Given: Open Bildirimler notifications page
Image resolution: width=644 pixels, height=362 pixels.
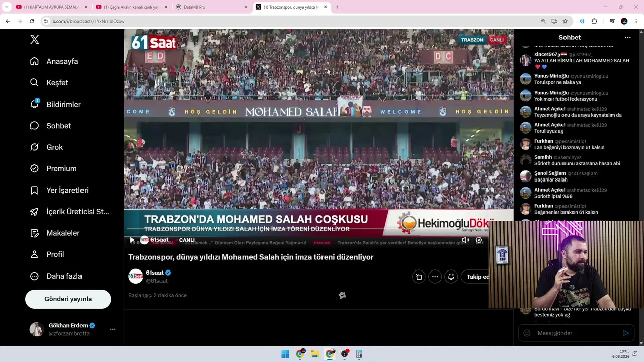Looking at the screenshot, I should coord(55,104).
